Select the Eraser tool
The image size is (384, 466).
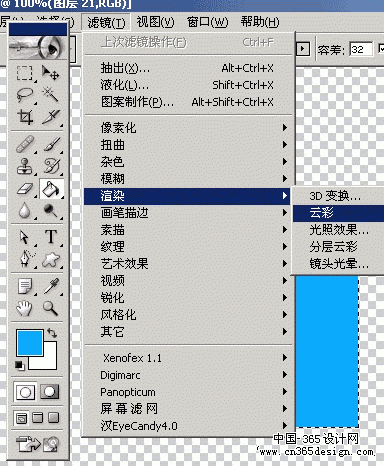(x=25, y=188)
